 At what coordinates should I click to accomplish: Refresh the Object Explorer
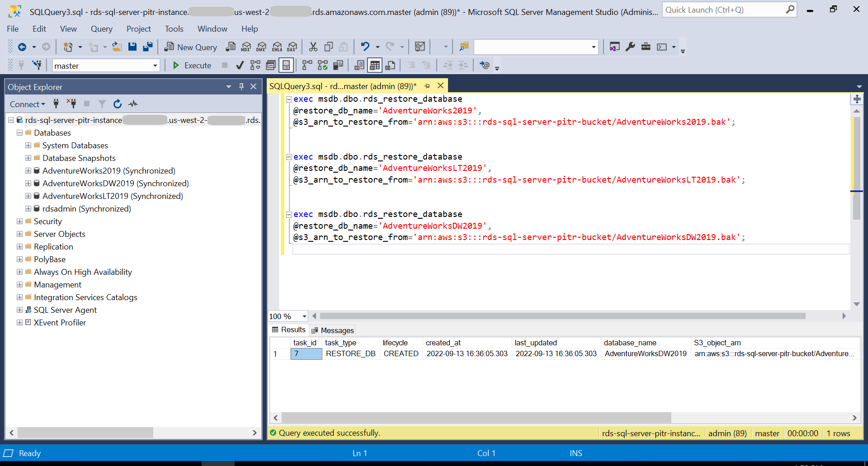(x=118, y=104)
